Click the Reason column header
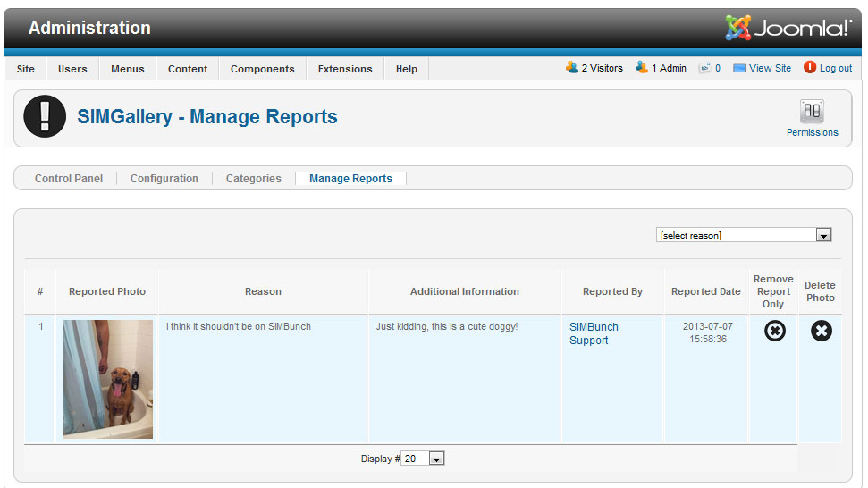 click(263, 291)
